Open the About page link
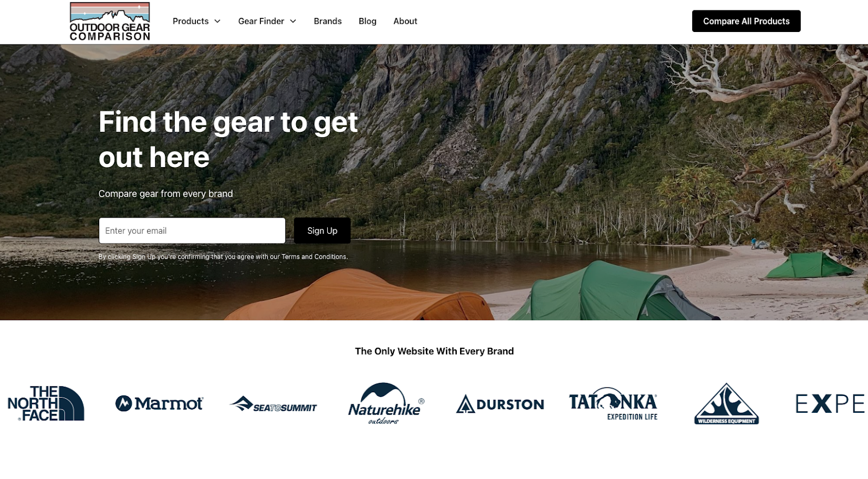The width and height of the screenshot is (868, 479). (x=405, y=21)
